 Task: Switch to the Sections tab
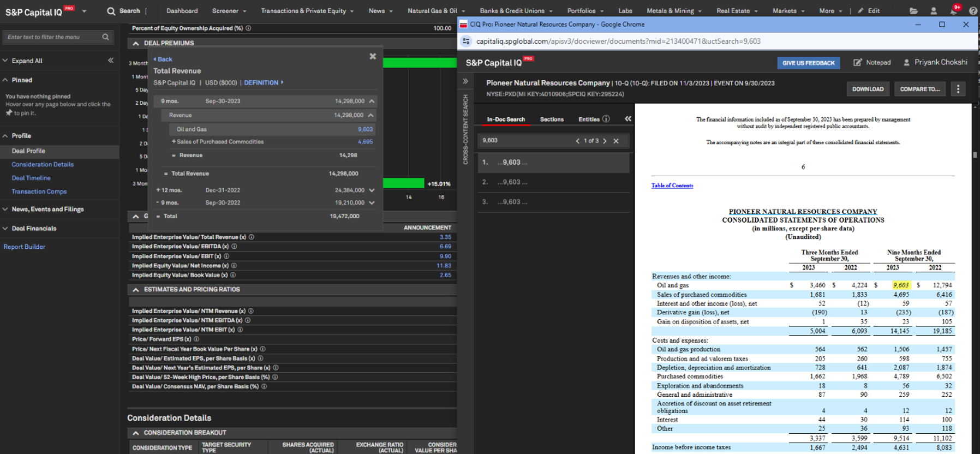552,120
